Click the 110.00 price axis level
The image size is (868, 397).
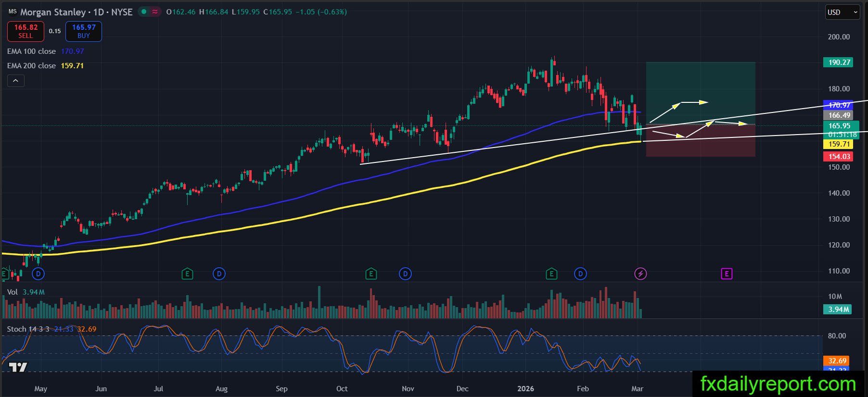[839, 271]
